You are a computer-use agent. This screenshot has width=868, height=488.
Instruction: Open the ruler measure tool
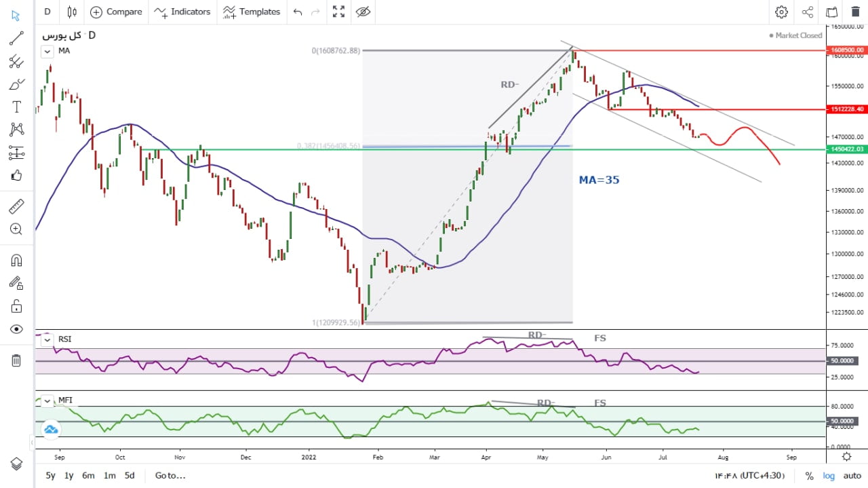coord(16,206)
